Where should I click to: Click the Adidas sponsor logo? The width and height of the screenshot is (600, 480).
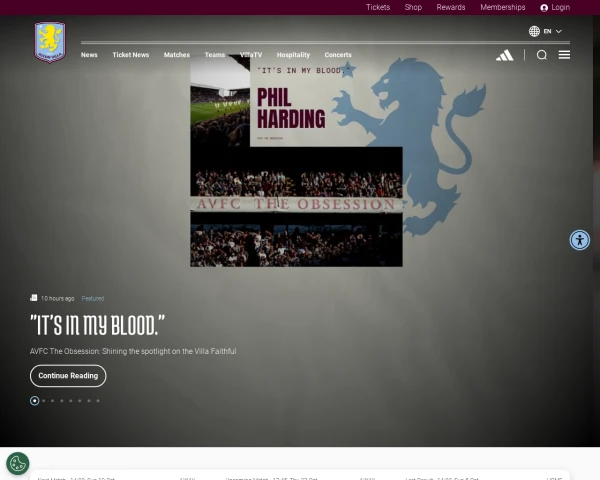pyautogui.click(x=505, y=55)
